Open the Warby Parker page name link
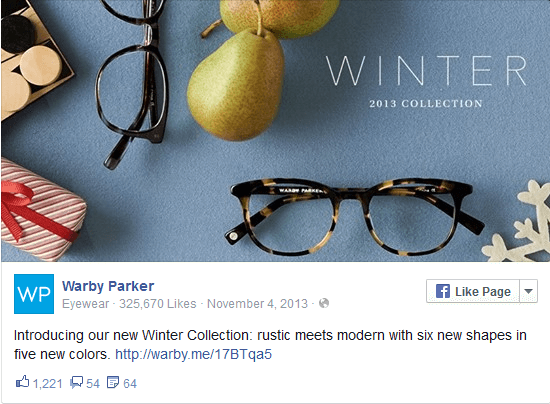 click(x=108, y=286)
